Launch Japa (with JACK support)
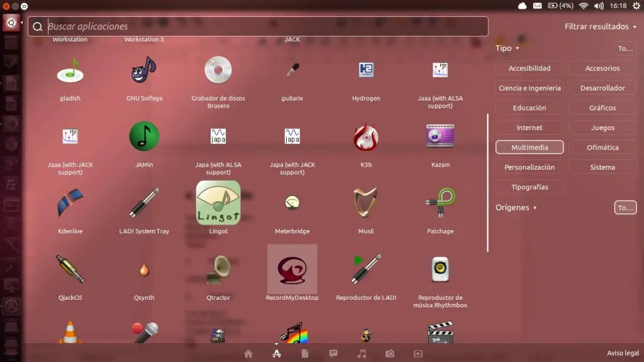The image size is (644, 362). (x=292, y=136)
